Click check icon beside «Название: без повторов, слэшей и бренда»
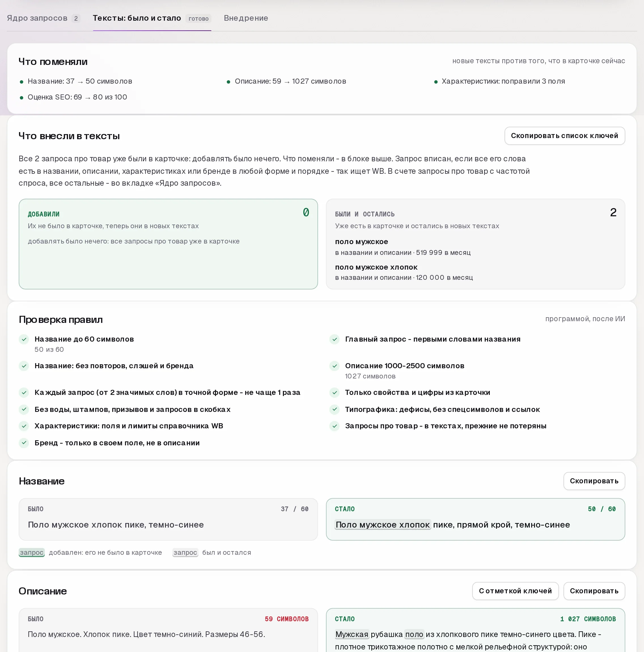644x652 pixels. [24, 366]
